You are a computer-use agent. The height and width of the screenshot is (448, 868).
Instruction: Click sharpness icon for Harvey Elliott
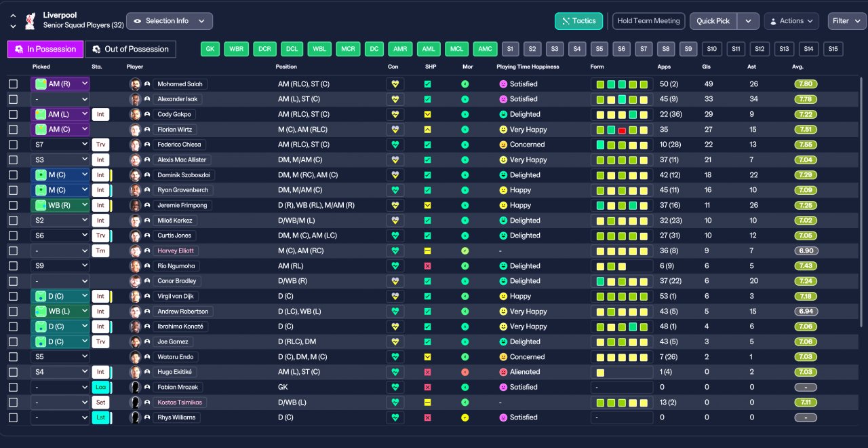click(427, 251)
